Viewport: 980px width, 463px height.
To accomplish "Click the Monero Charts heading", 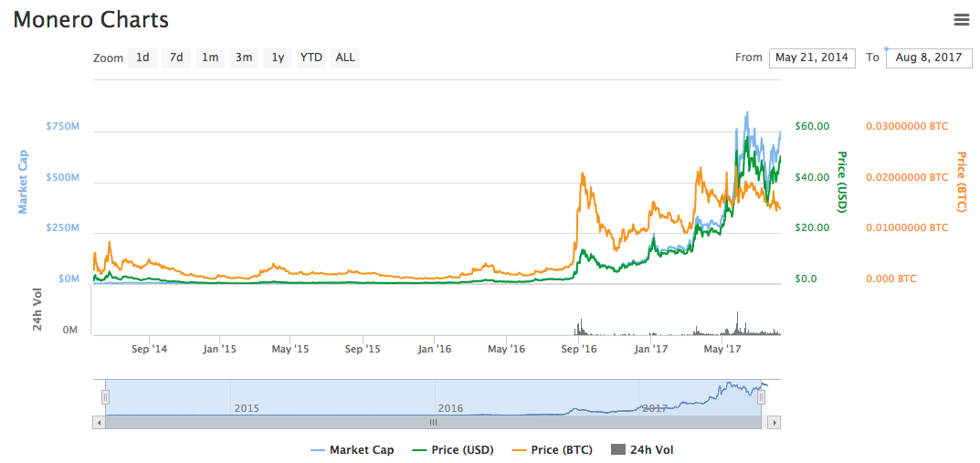I will coord(91,19).
